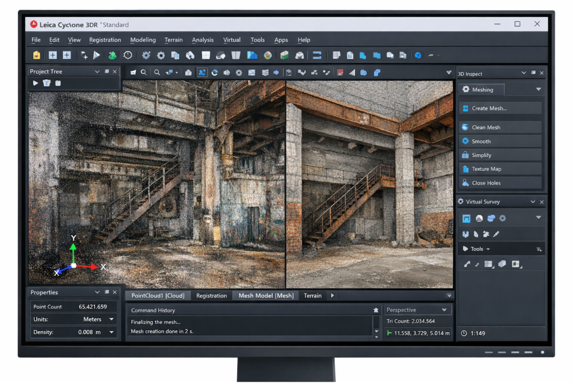Open the Analysis menu

click(202, 40)
